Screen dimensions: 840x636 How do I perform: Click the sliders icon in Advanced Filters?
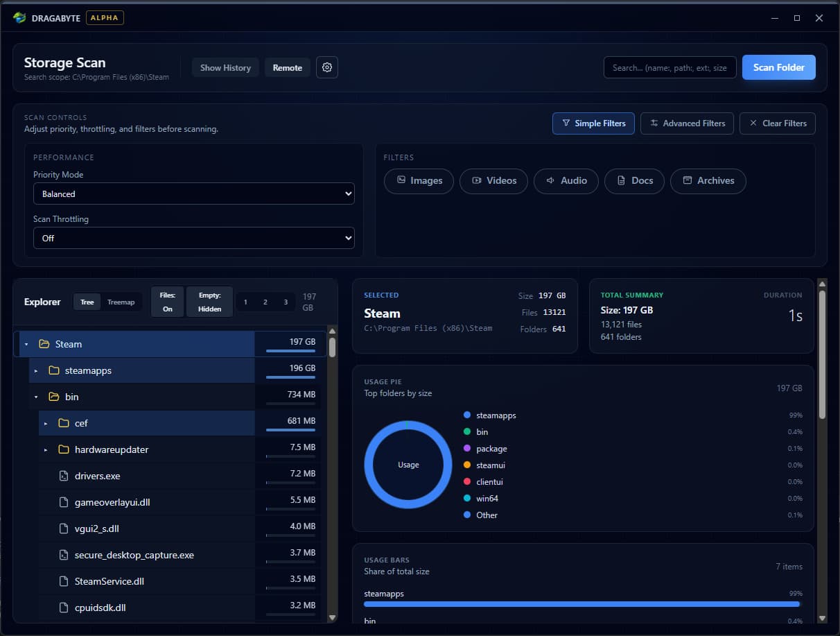[x=654, y=123]
